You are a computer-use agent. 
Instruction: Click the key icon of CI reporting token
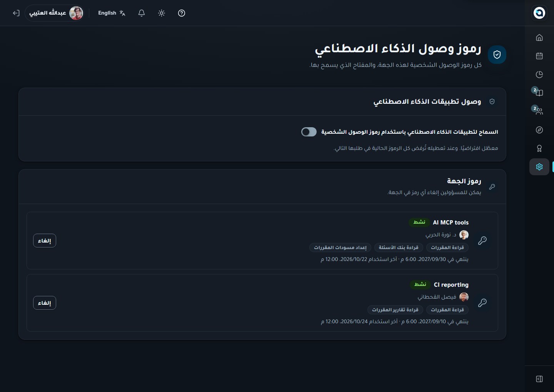point(482,303)
